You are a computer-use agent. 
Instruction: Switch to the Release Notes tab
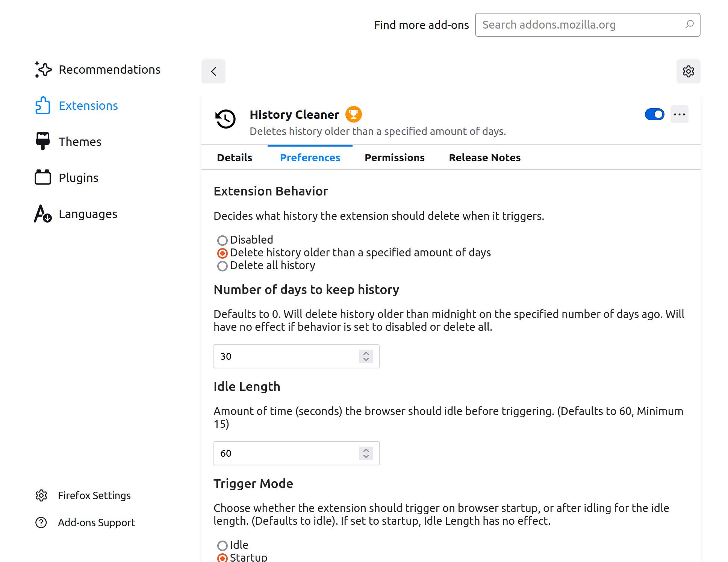tap(484, 158)
